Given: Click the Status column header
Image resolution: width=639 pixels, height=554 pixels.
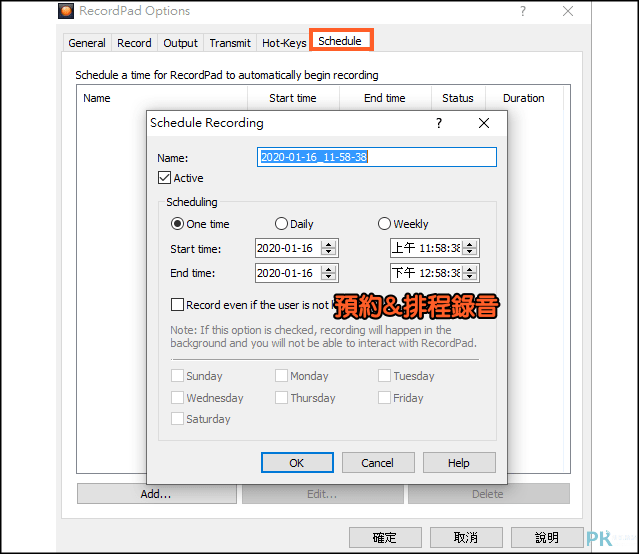Looking at the screenshot, I should 458,98.
